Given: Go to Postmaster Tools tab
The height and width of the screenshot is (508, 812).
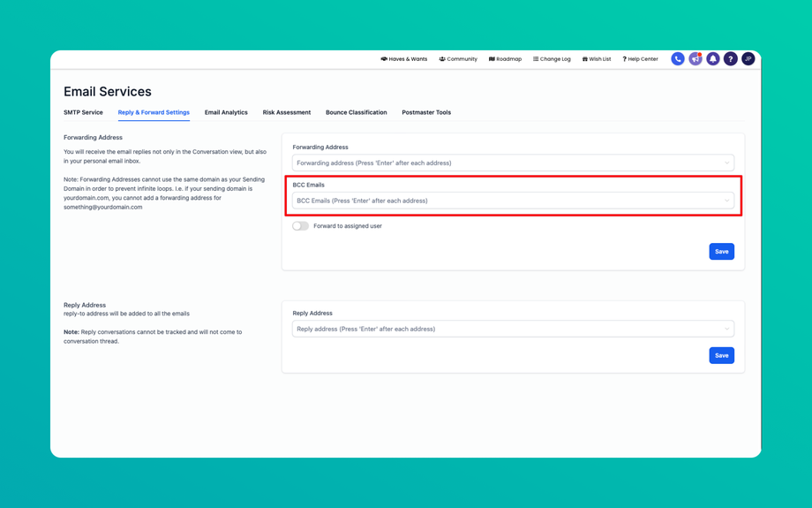Looking at the screenshot, I should (x=426, y=112).
